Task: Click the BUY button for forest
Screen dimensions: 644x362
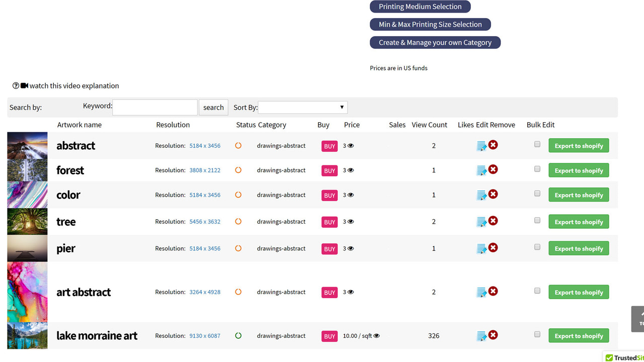Action: pos(330,171)
